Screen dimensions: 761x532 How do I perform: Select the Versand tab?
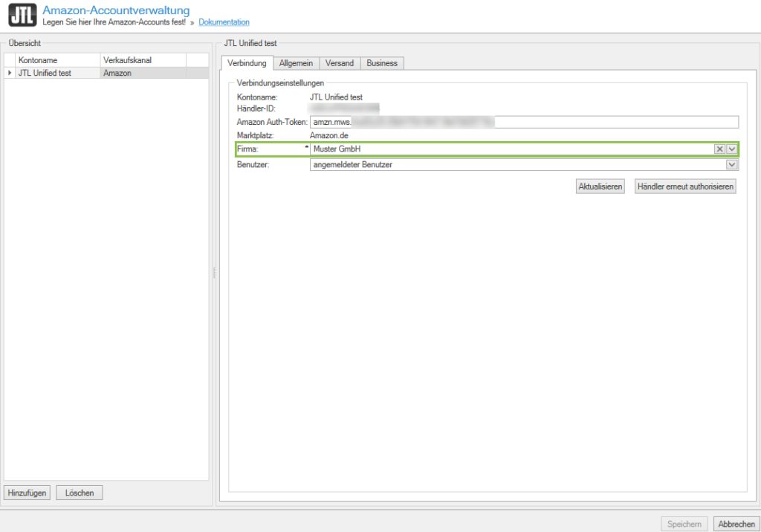(340, 63)
